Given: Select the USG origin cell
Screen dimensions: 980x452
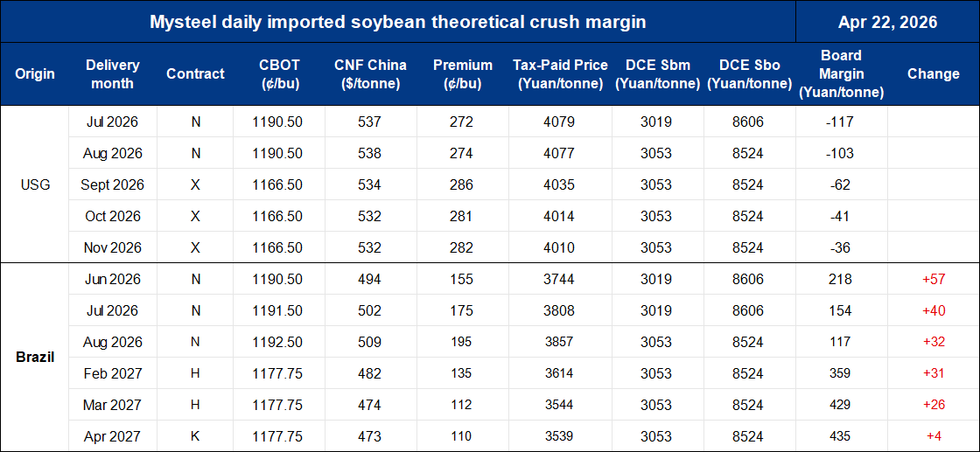Looking at the screenshot, I should (35, 184).
